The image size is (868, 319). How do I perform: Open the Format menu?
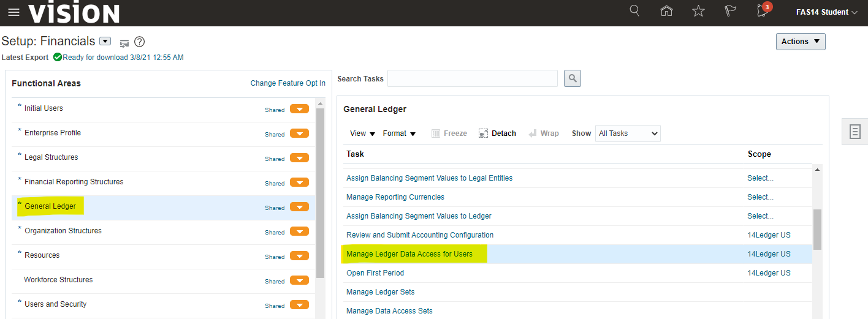399,133
